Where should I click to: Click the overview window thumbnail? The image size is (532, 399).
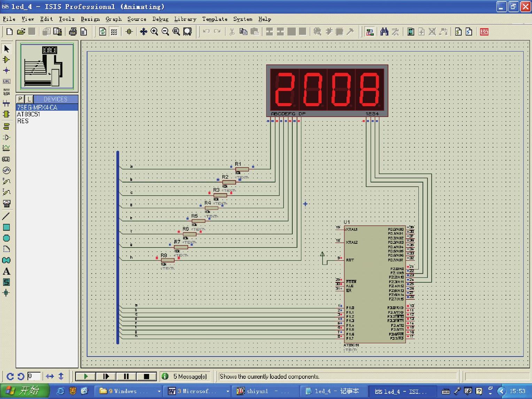coord(47,66)
